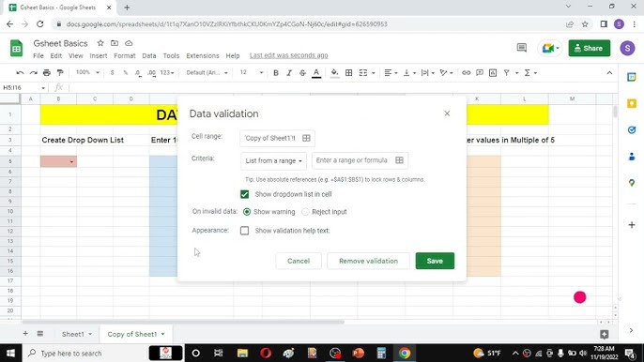Open File Explorer from the taskbar
Screen dimensions: 644x362
[x=242, y=353]
